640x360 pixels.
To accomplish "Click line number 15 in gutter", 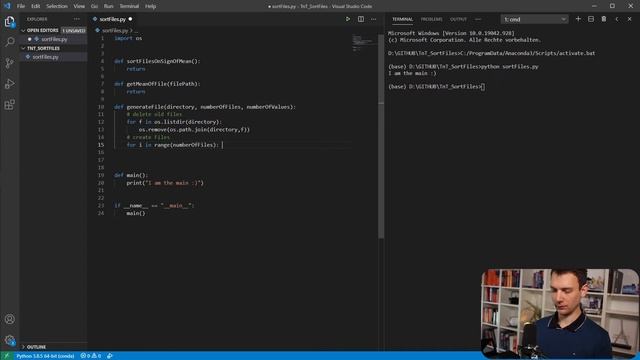I will (x=101, y=145).
